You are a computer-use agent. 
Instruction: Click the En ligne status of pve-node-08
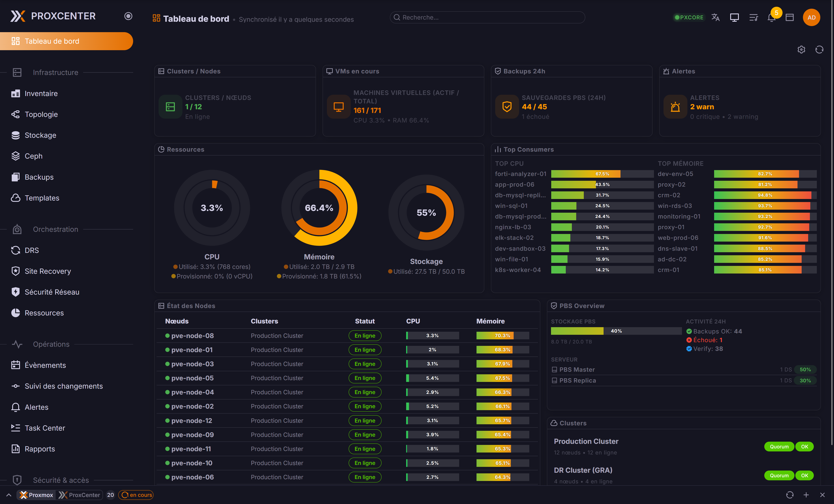[x=364, y=335]
